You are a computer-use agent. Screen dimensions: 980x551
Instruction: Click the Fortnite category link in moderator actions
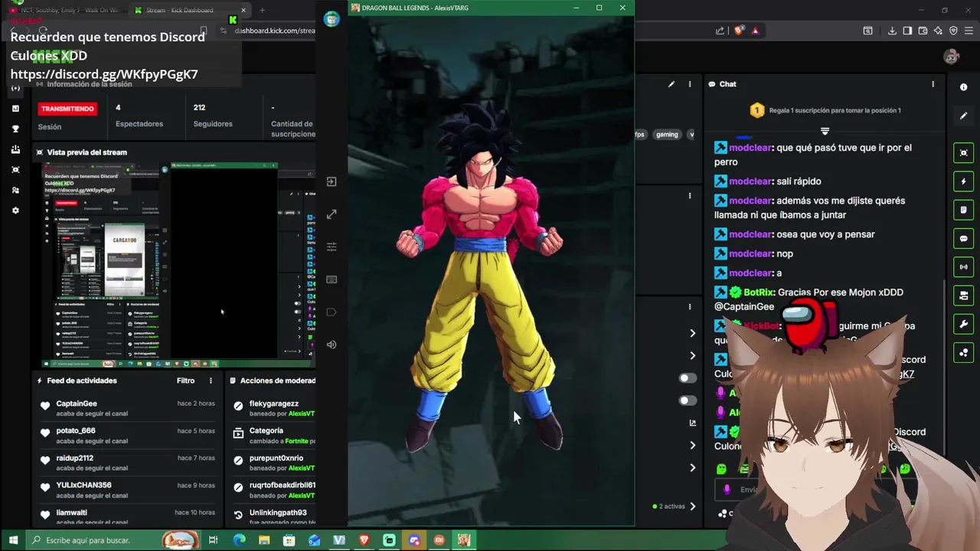(x=297, y=441)
